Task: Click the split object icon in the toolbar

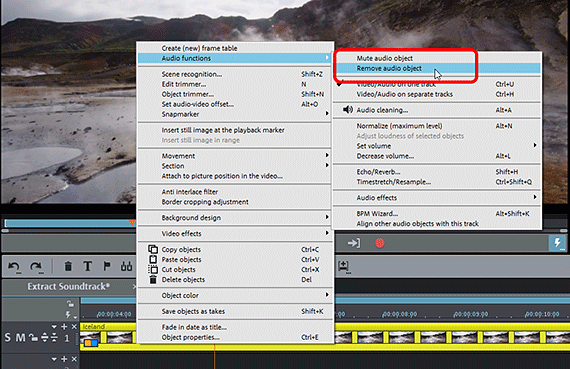Action: coord(126,266)
